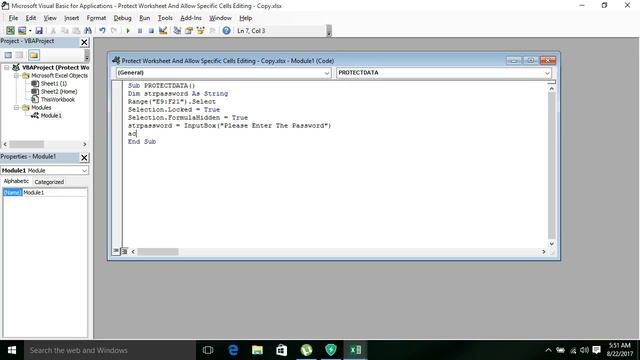Run the macro with the play icon
The width and height of the screenshot is (640, 360).
coord(128,31)
